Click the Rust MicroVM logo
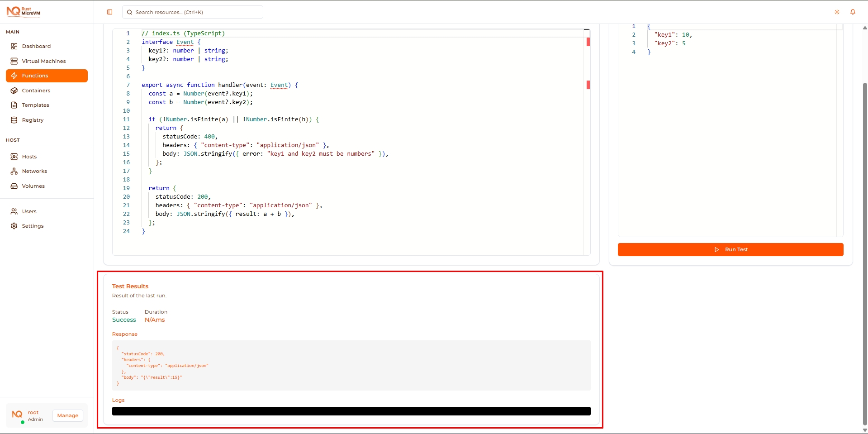Image resolution: width=868 pixels, height=434 pixels. coord(23,11)
